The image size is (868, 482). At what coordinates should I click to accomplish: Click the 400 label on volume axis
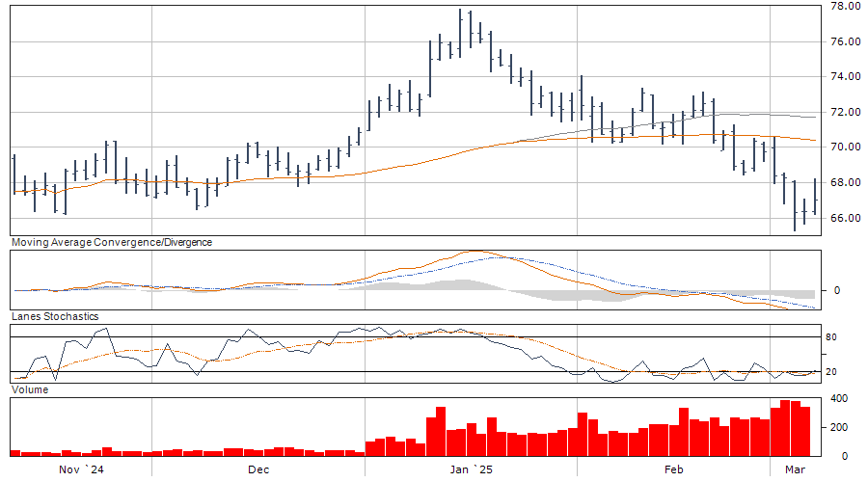click(x=842, y=399)
